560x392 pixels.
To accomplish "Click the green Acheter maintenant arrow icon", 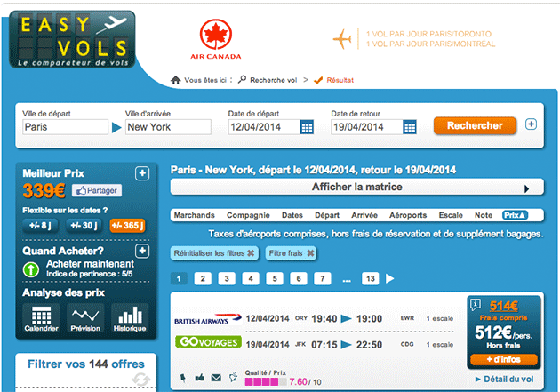I will point(31,269).
